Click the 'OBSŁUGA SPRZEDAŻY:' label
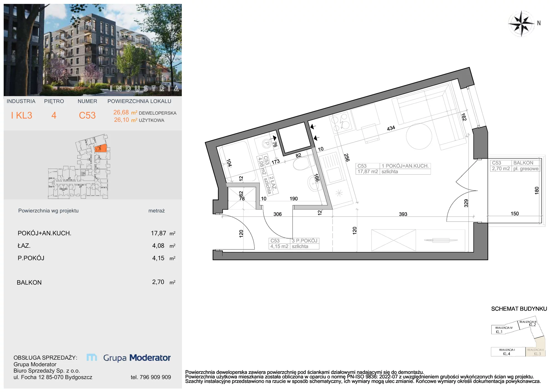 pos(45,358)
